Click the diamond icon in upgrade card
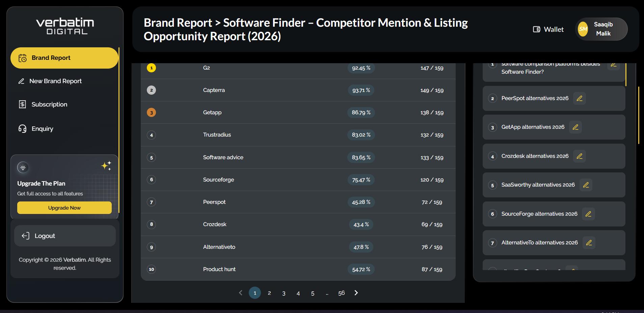Screen dimensions: 644x313 [x=23, y=167]
